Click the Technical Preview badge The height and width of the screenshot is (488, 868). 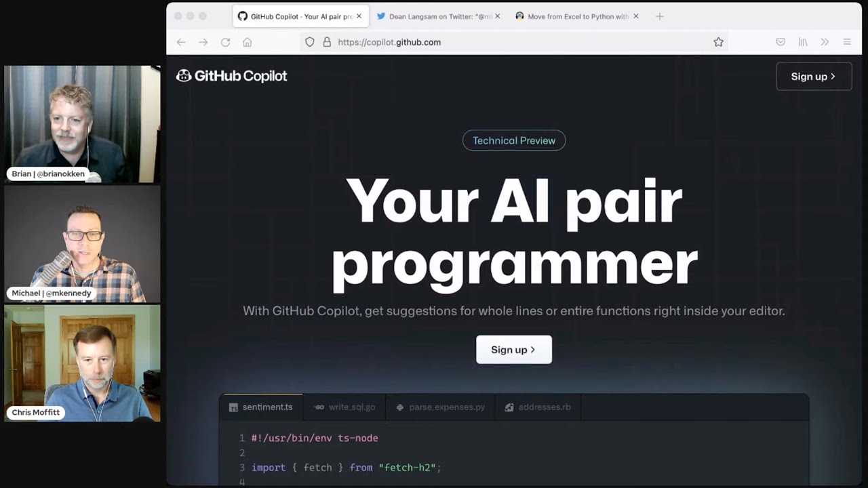coord(514,140)
